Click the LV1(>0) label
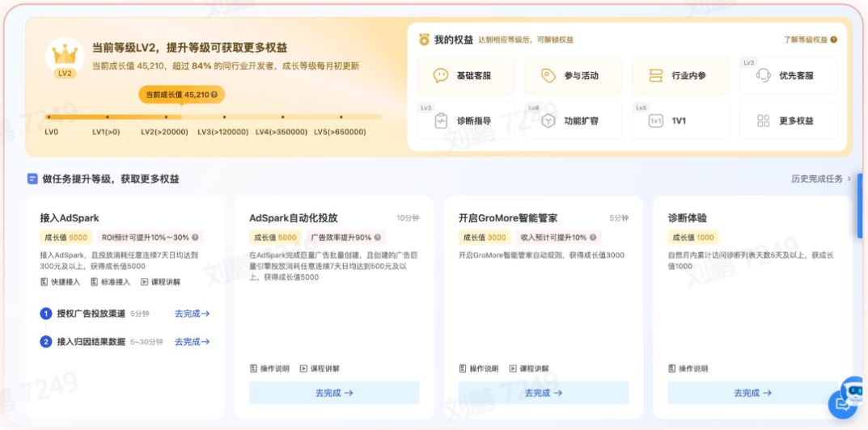The height and width of the screenshot is (430, 868). (x=106, y=133)
